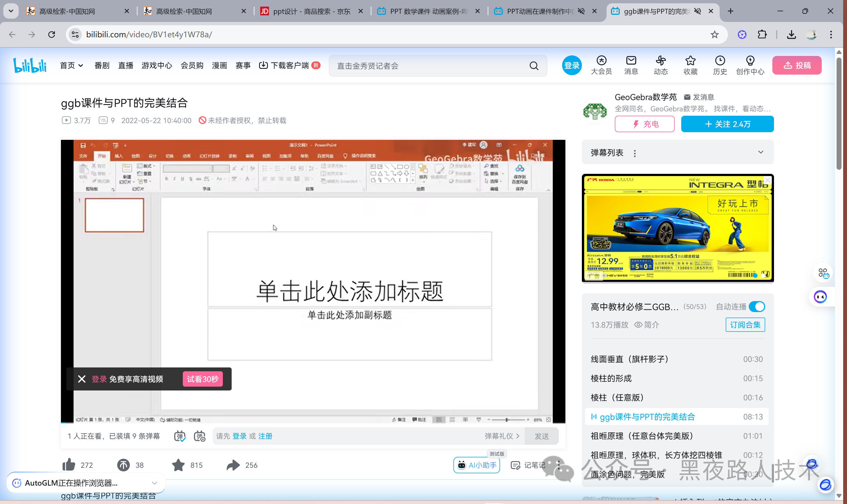Click the 订阅合集 subscribe button
Viewport: 847px width, 504px height.
pyautogui.click(x=745, y=325)
